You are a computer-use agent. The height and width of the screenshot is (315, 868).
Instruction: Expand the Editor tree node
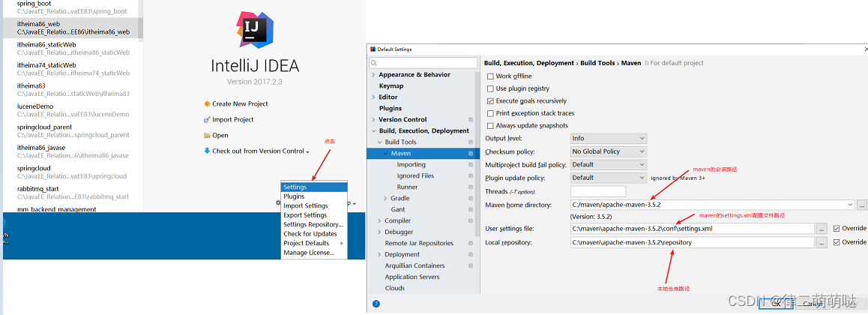pyautogui.click(x=373, y=97)
